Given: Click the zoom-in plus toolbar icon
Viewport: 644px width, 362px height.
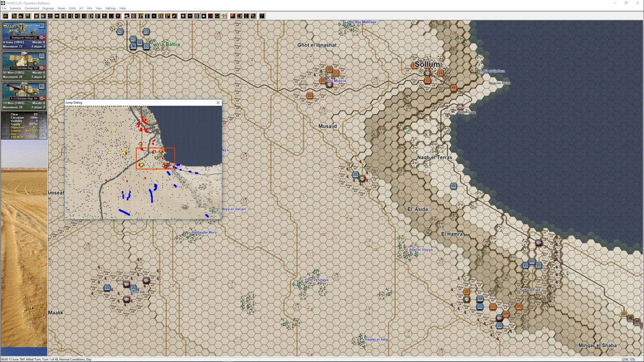Looking at the screenshot, I should [183, 16].
